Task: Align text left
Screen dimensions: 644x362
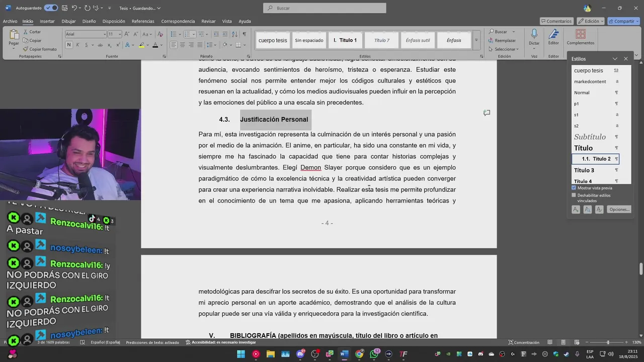Action: (x=174, y=45)
